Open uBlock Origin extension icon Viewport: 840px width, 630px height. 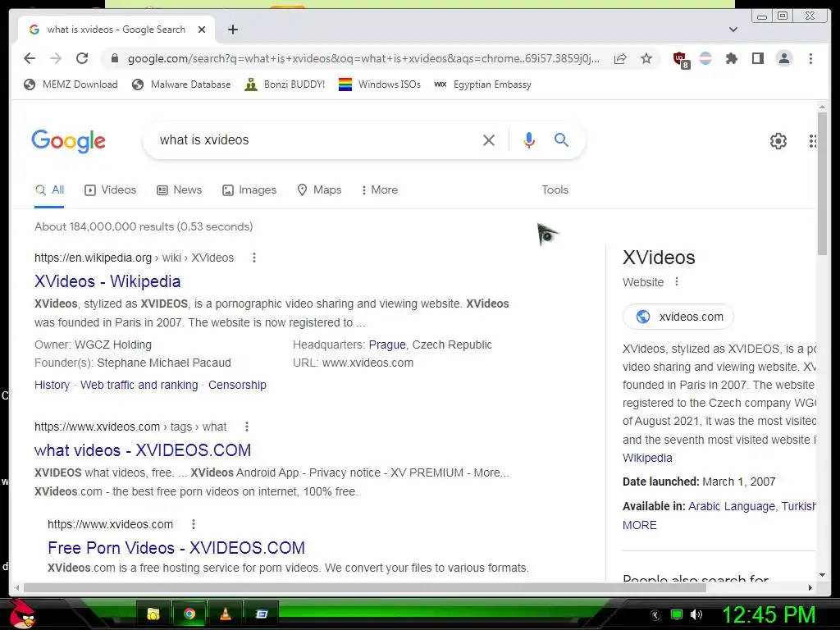pyautogui.click(x=680, y=59)
